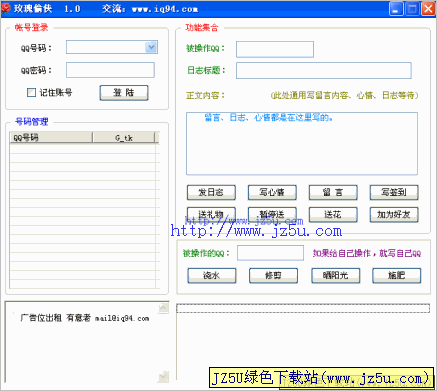Click the 留 言 button

pyautogui.click(x=333, y=192)
